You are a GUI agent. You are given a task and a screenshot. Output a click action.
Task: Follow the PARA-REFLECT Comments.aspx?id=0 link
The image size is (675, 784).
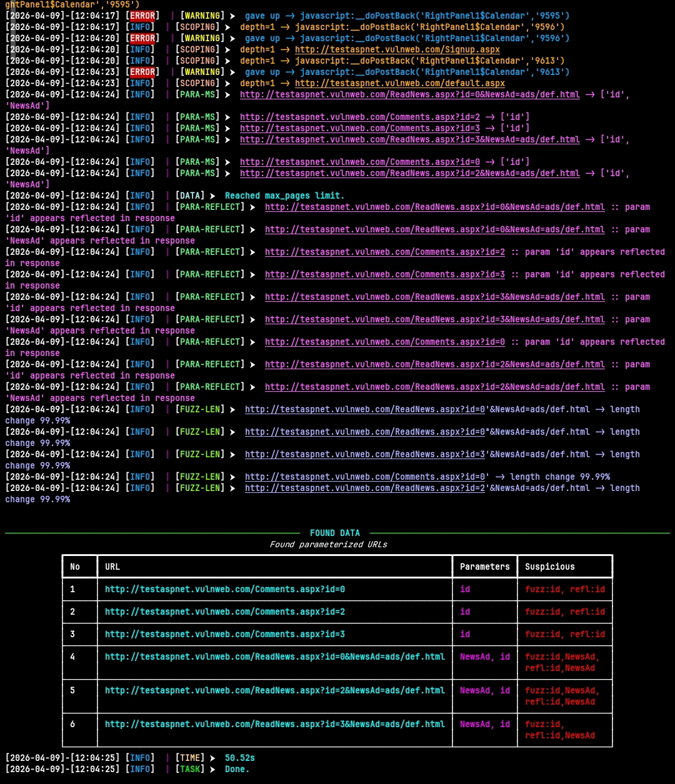385,342
